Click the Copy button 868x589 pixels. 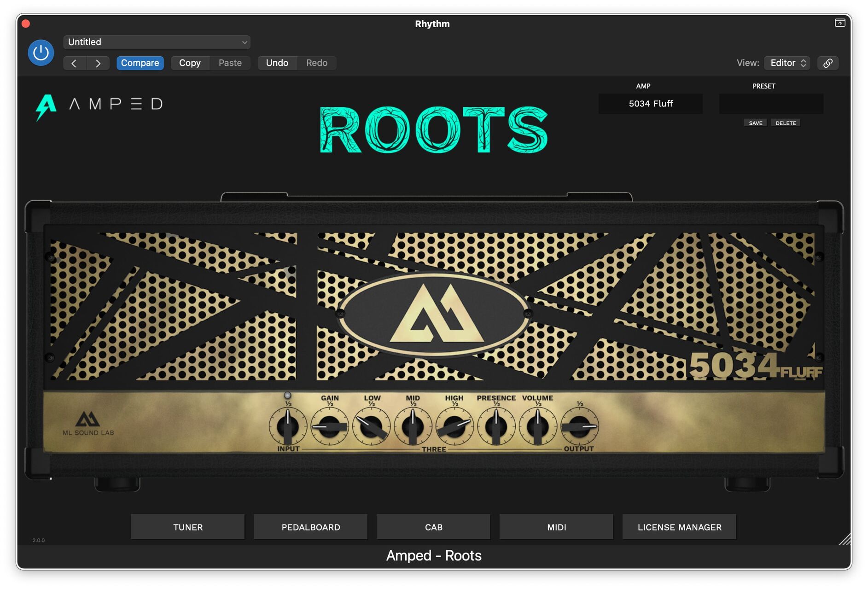[190, 63]
